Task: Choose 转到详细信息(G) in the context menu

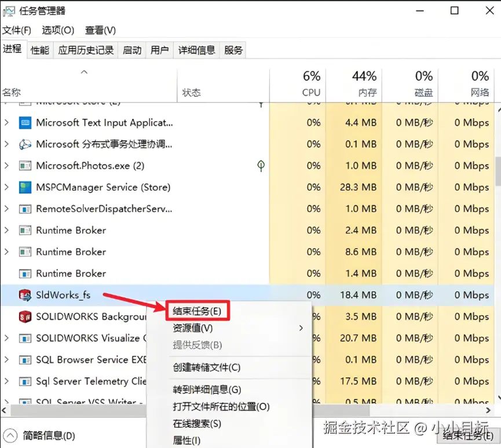Action: (207, 390)
